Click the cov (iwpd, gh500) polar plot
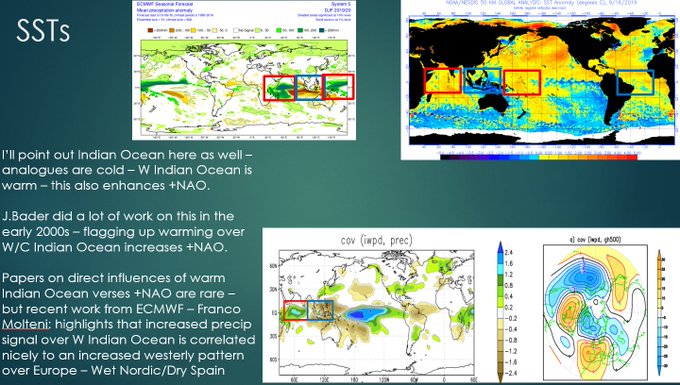Image resolution: width=680 pixels, height=385 pixels. pyautogui.click(x=595, y=313)
